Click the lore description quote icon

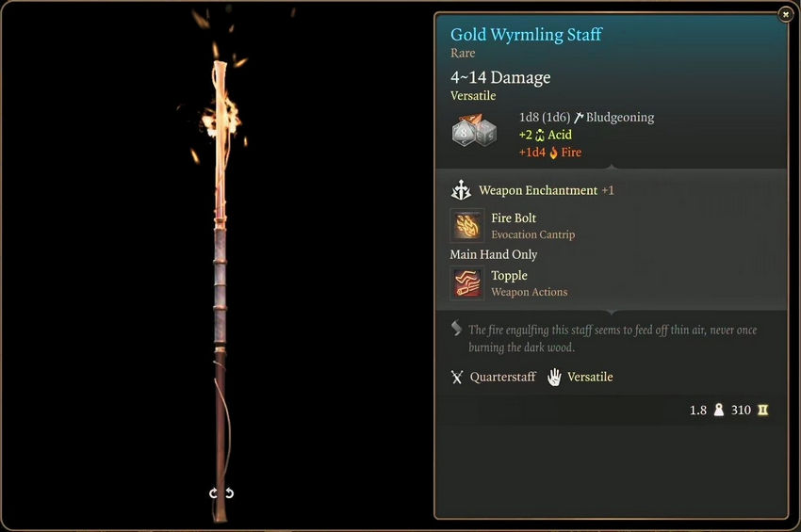456,329
